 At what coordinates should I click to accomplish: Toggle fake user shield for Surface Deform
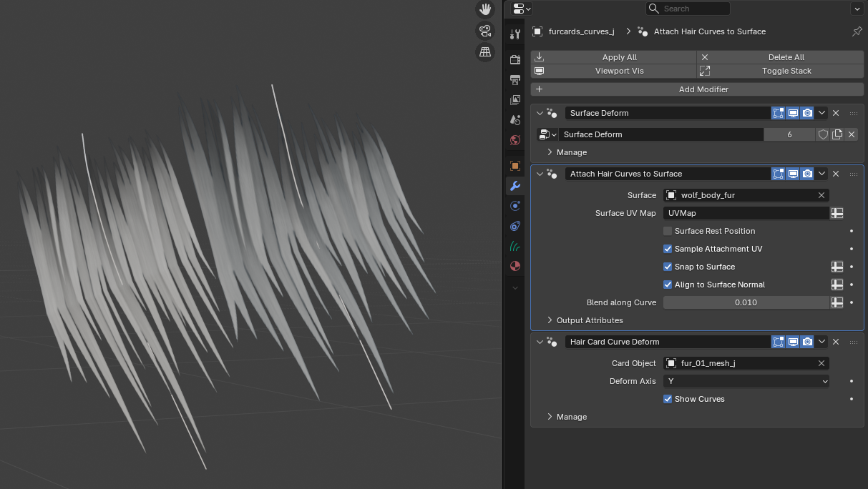(x=823, y=134)
